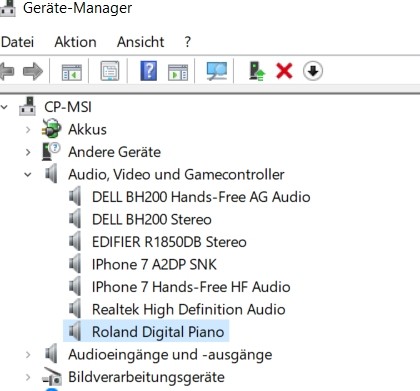Collapse the CP-MSI root node
This screenshot has height=391, width=420.
tap(4, 107)
